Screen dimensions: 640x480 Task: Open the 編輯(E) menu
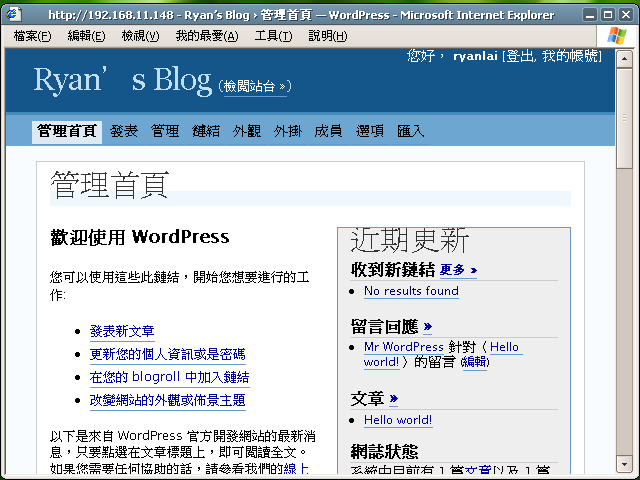(x=86, y=36)
